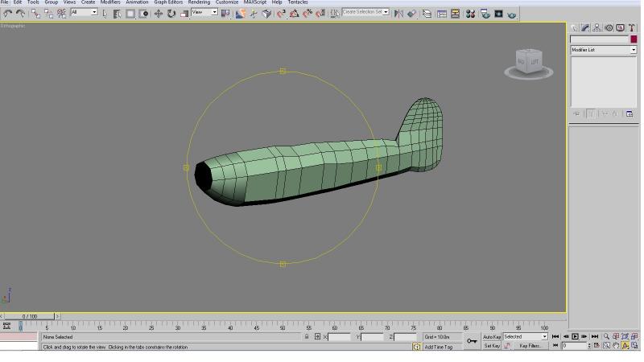
Task: Open the Modifiers menu
Action: coord(110,2)
